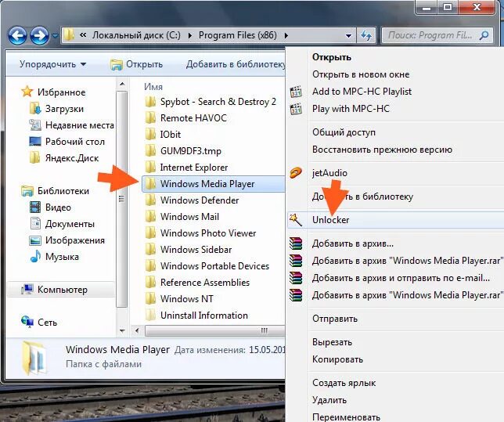
Task: Click navigation pane scrollbar down arrow
Action: pos(122,330)
